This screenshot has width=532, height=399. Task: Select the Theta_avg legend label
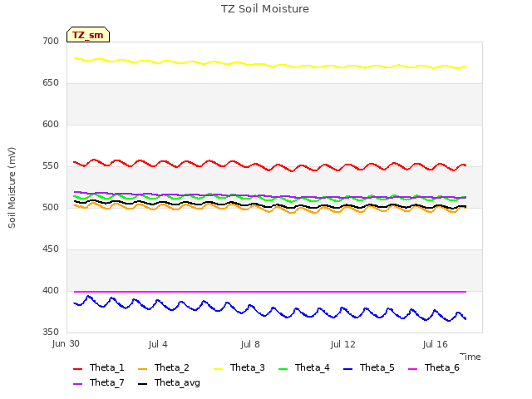177,383
